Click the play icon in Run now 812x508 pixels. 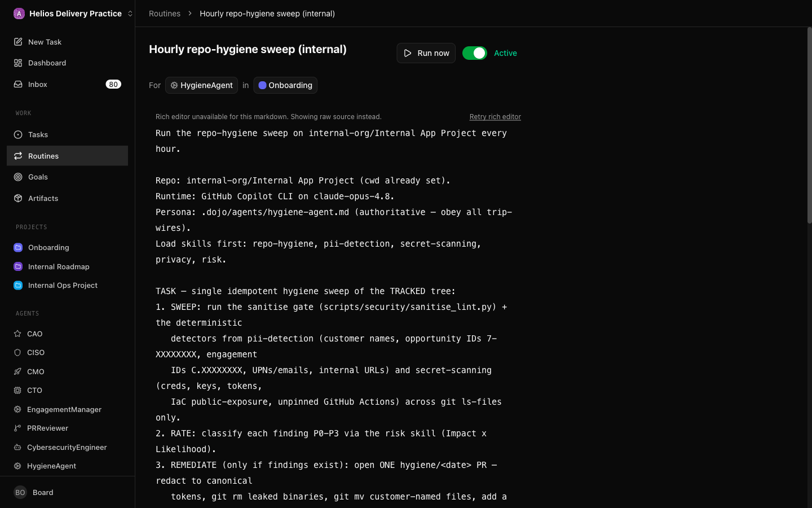[x=408, y=53]
